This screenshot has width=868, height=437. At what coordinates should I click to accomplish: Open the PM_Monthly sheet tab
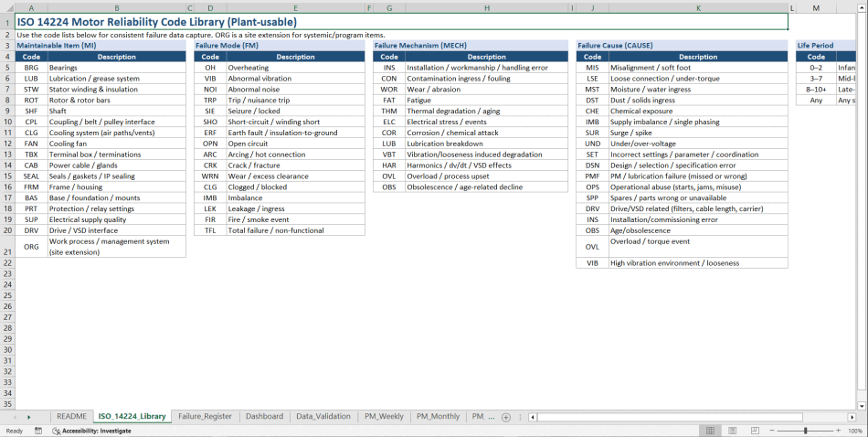(x=438, y=417)
